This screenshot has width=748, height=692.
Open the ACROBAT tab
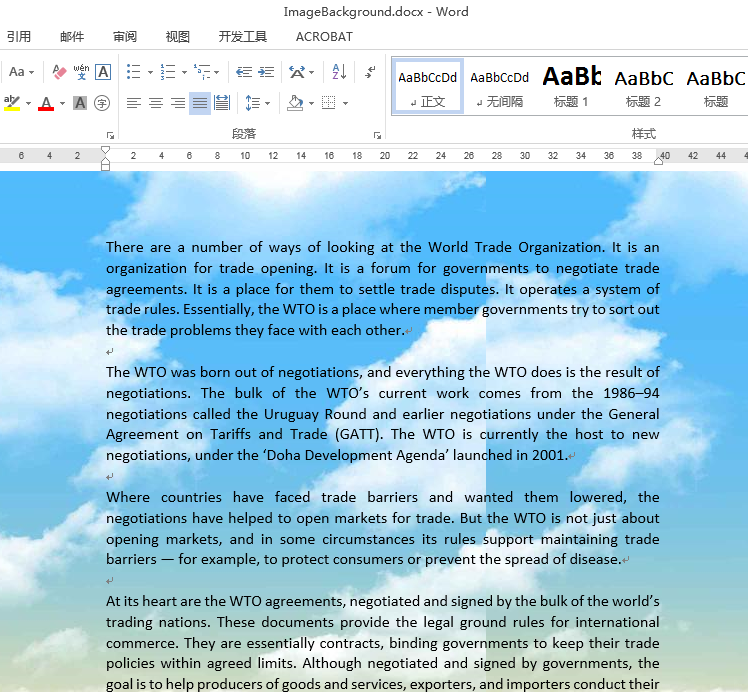(x=324, y=37)
